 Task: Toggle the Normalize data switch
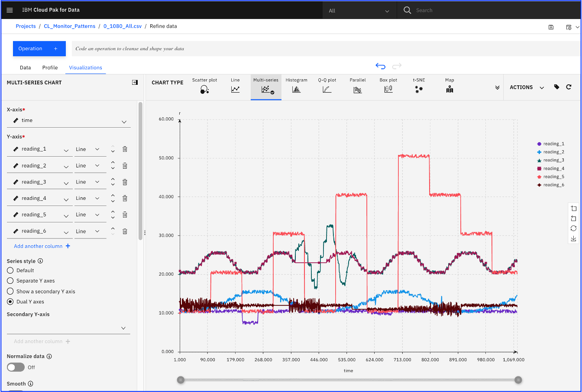coord(16,367)
